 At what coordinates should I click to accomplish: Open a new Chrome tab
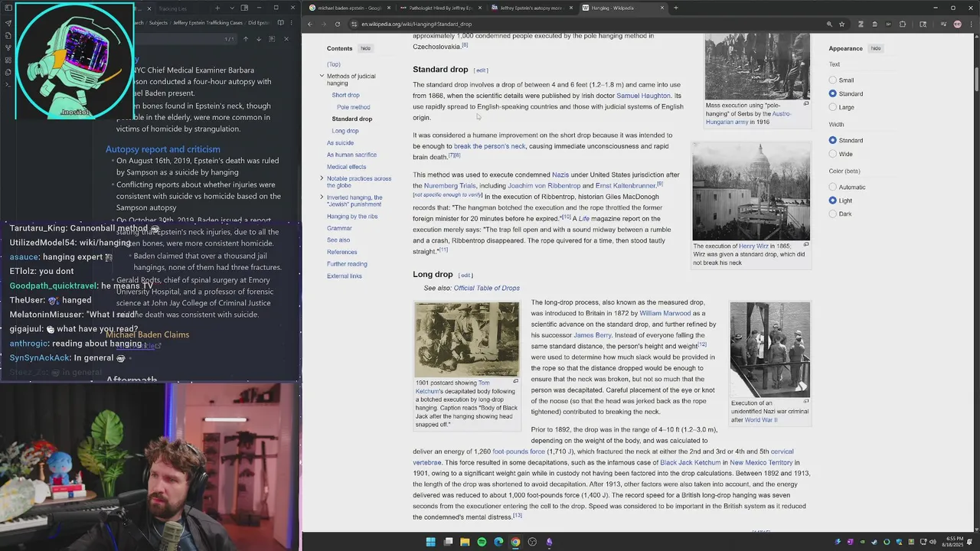coord(675,8)
